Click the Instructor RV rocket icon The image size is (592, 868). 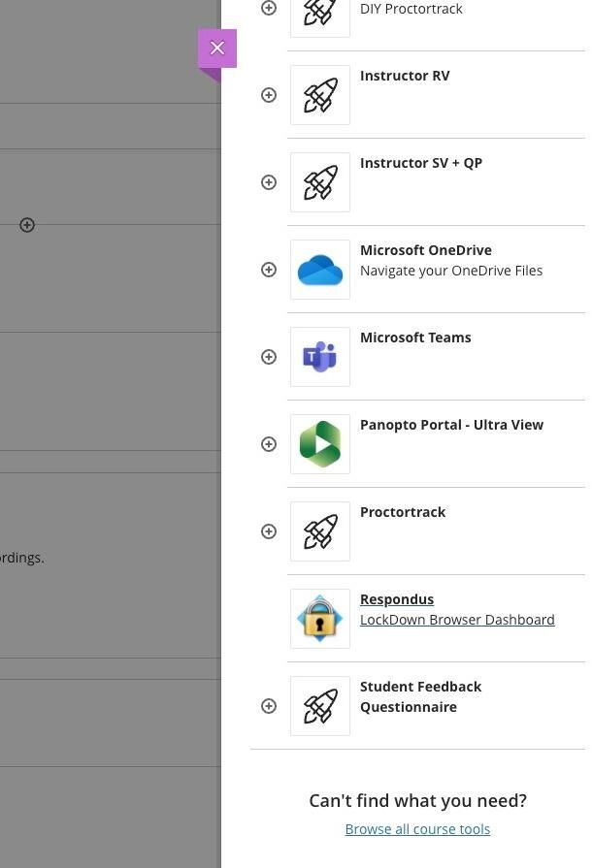pyautogui.click(x=320, y=95)
